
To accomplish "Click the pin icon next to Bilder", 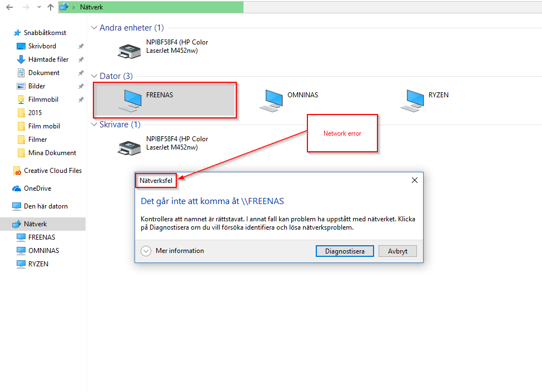I will click(x=81, y=86).
